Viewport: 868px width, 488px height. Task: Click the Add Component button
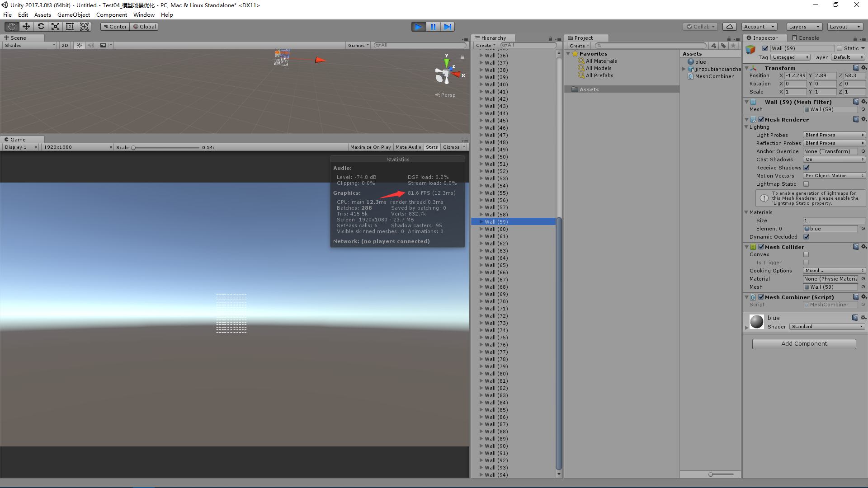point(804,343)
